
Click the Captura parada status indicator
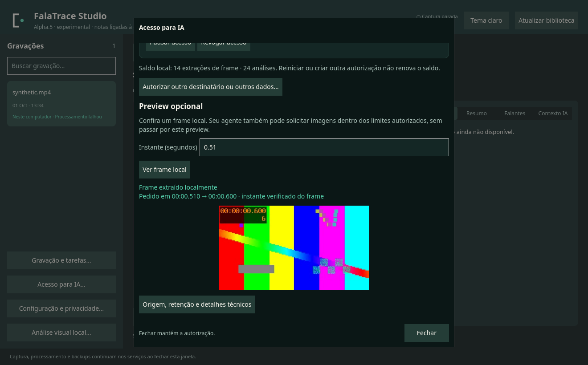coord(437,17)
